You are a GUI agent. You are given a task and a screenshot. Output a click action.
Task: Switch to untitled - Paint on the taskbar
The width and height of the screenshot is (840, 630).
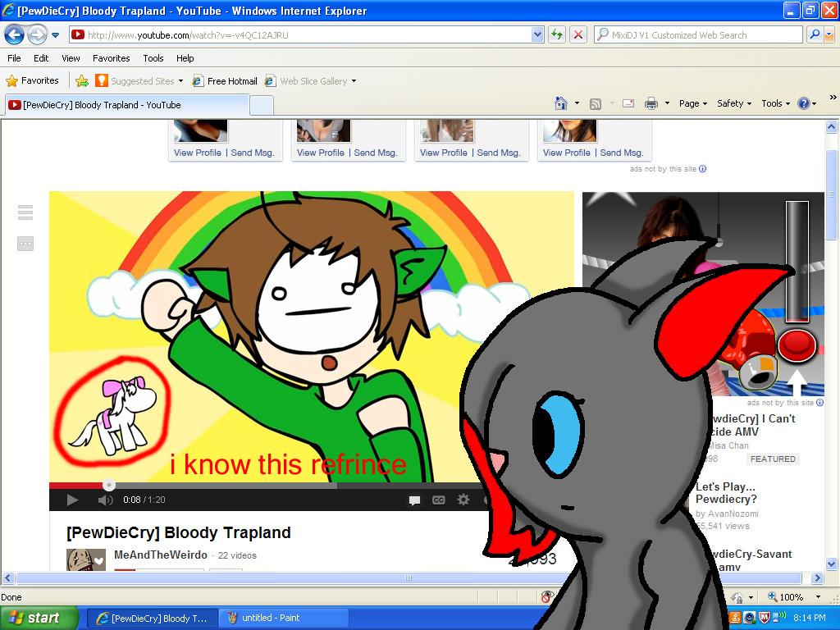click(x=283, y=618)
